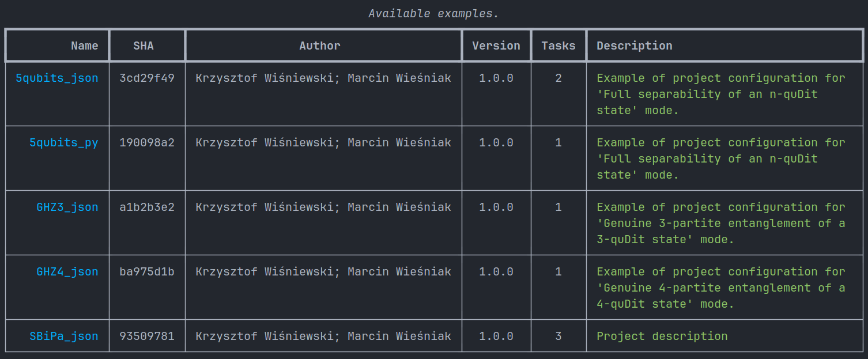The width and height of the screenshot is (868, 359).
Task: Click the Tasks column header
Action: tap(558, 46)
